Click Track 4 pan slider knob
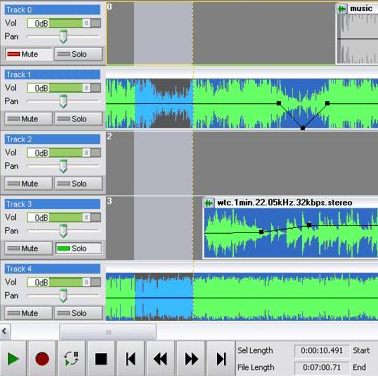 point(63,295)
